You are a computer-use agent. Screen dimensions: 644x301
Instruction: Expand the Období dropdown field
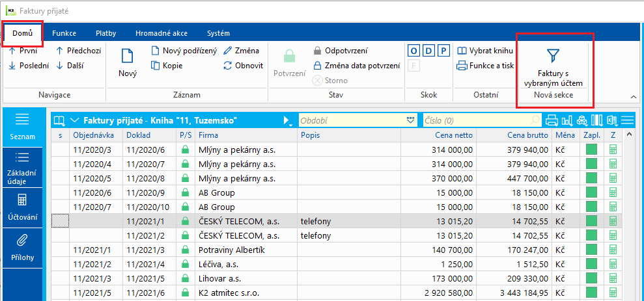coord(411,120)
